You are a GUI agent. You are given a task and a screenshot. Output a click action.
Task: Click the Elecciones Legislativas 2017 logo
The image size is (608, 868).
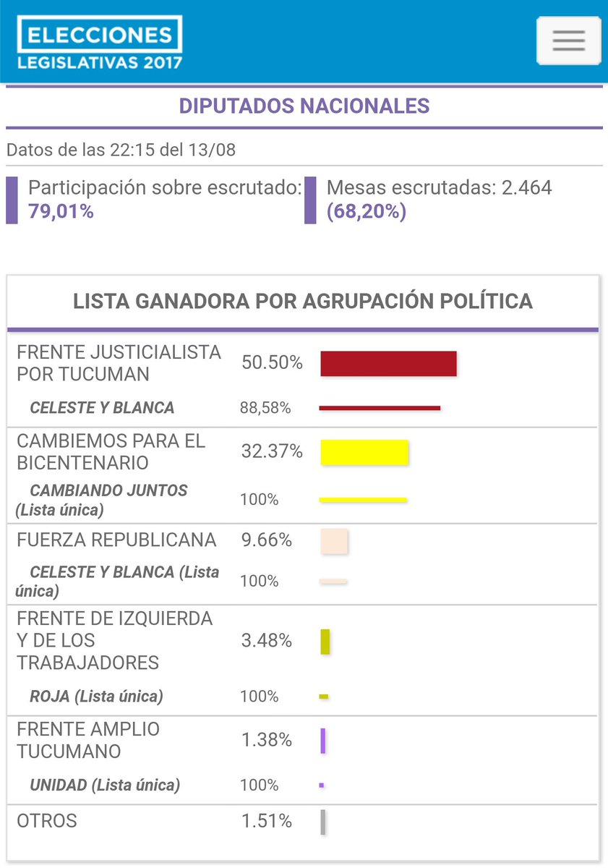pyautogui.click(x=100, y=42)
